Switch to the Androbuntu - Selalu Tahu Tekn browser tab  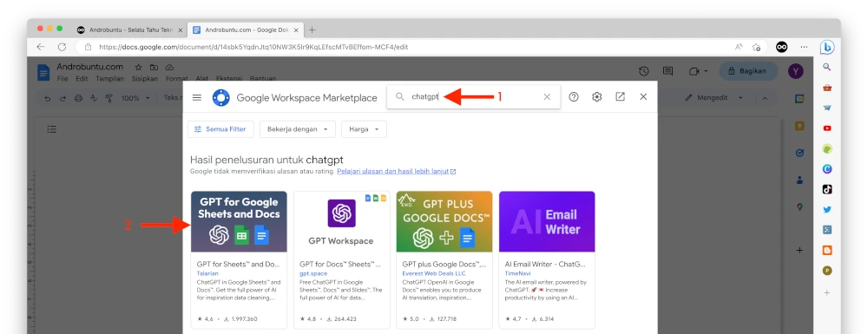click(130, 29)
